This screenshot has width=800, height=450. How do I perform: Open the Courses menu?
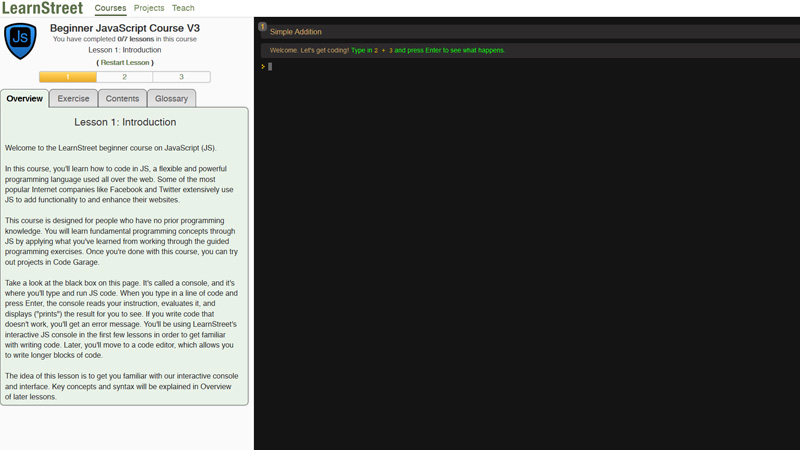[x=110, y=8]
